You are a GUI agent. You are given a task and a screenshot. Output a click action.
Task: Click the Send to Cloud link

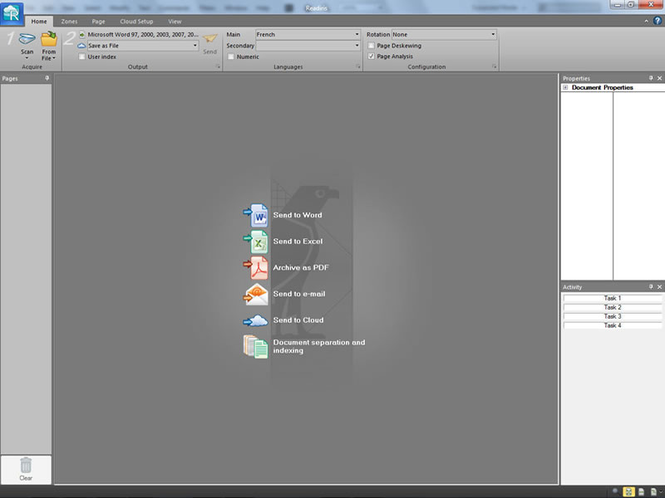298,320
